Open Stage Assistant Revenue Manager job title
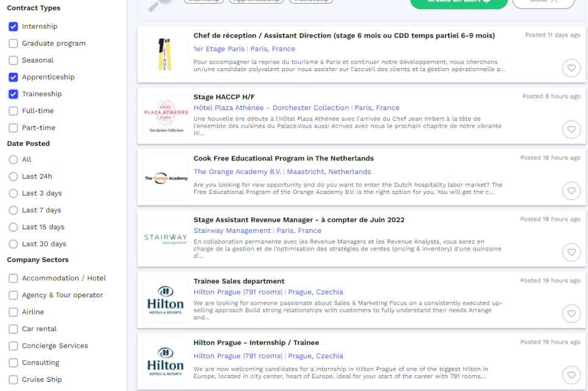The height and width of the screenshot is (391, 588). pyautogui.click(x=299, y=220)
